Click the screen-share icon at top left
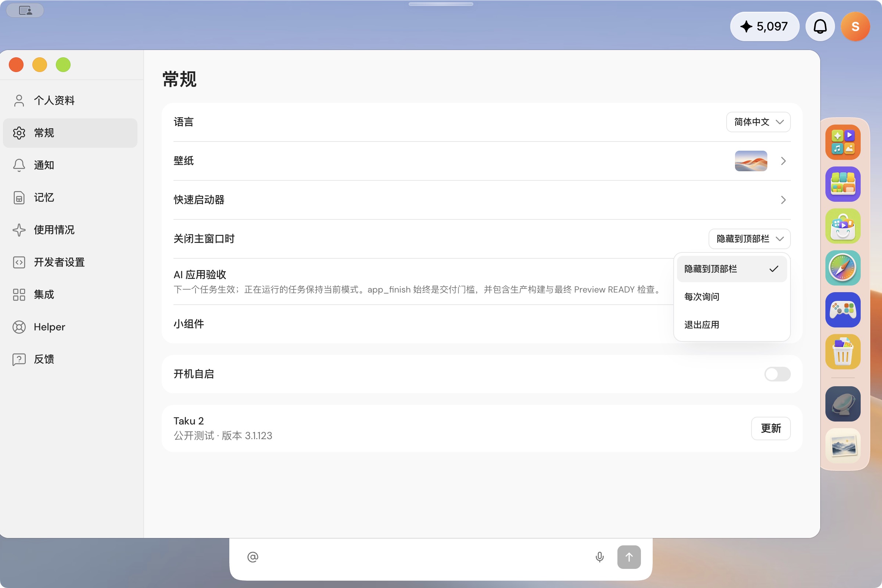Image resolution: width=882 pixels, height=588 pixels. 25,10
